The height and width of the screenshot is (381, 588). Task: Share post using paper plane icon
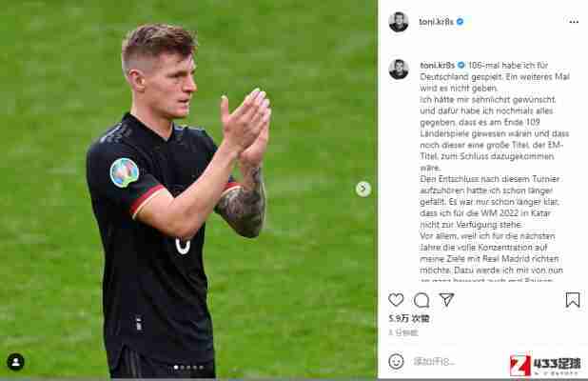pos(446,299)
